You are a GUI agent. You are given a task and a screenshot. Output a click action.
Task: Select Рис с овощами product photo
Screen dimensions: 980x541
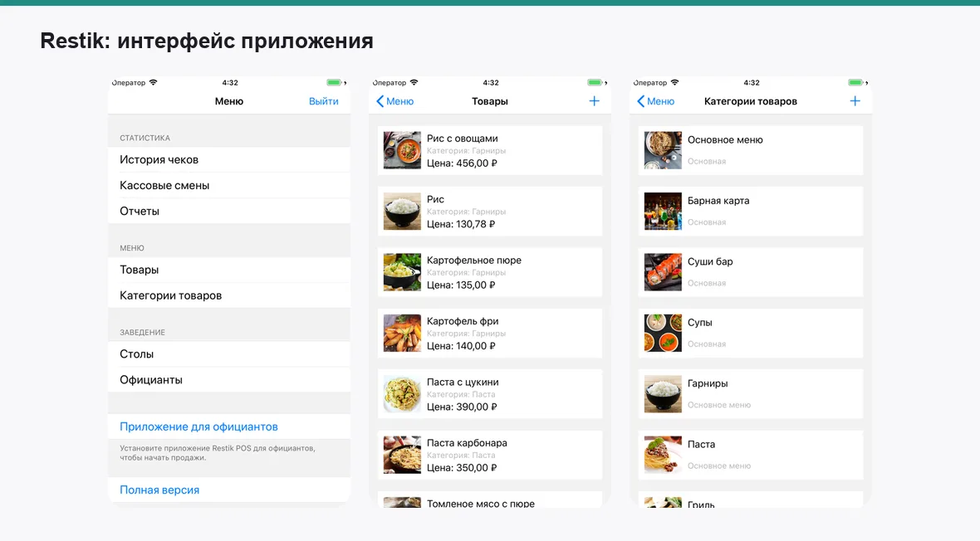pos(402,150)
